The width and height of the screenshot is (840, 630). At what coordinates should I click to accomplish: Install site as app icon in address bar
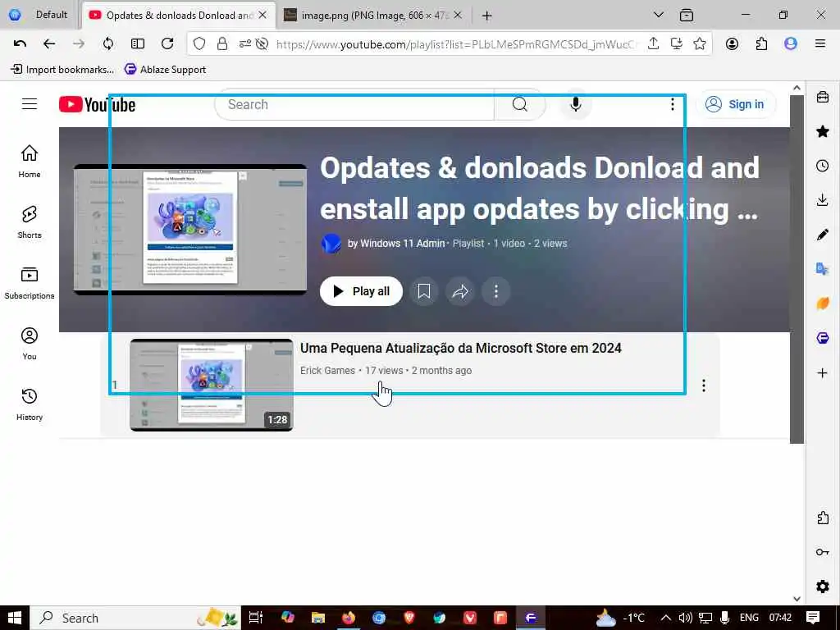pos(677,44)
